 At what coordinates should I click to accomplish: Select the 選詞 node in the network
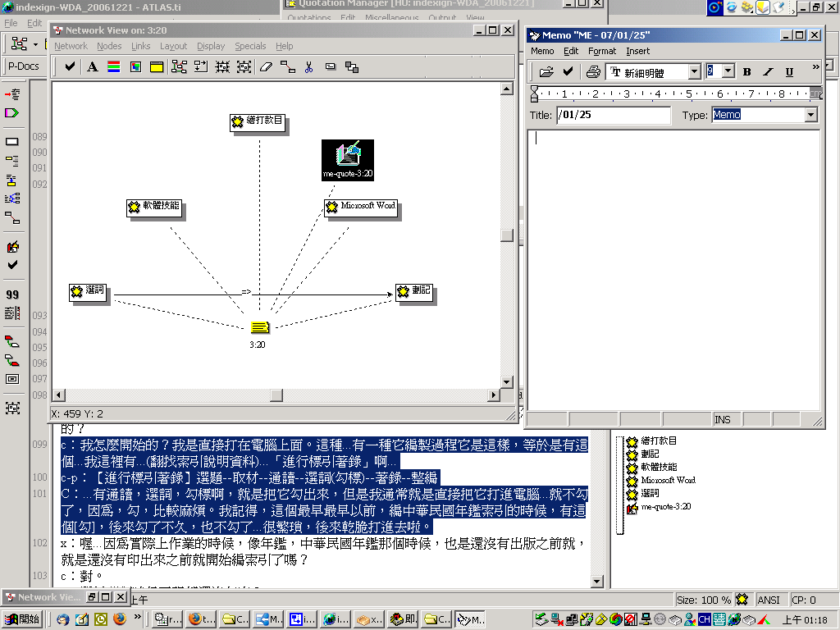coord(88,291)
